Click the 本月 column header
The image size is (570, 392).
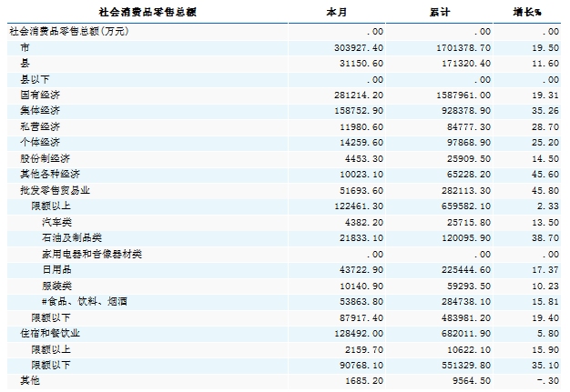pyautogui.click(x=336, y=13)
